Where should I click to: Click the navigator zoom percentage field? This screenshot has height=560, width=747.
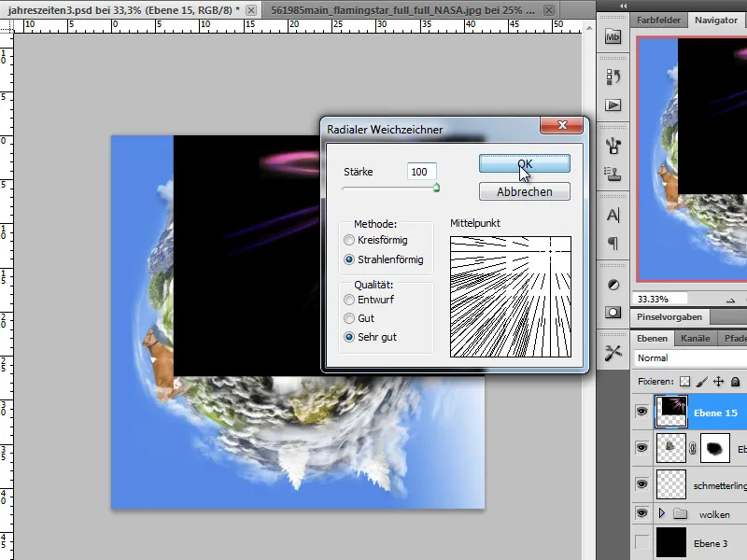[660, 299]
